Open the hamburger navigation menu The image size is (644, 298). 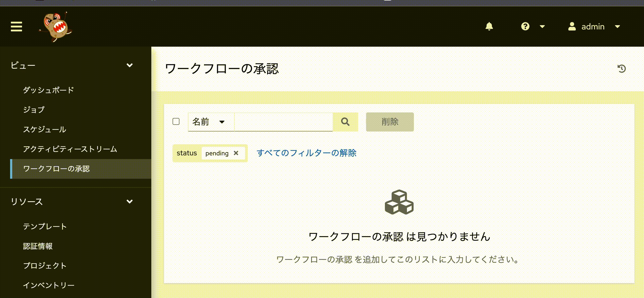click(x=16, y=27)
